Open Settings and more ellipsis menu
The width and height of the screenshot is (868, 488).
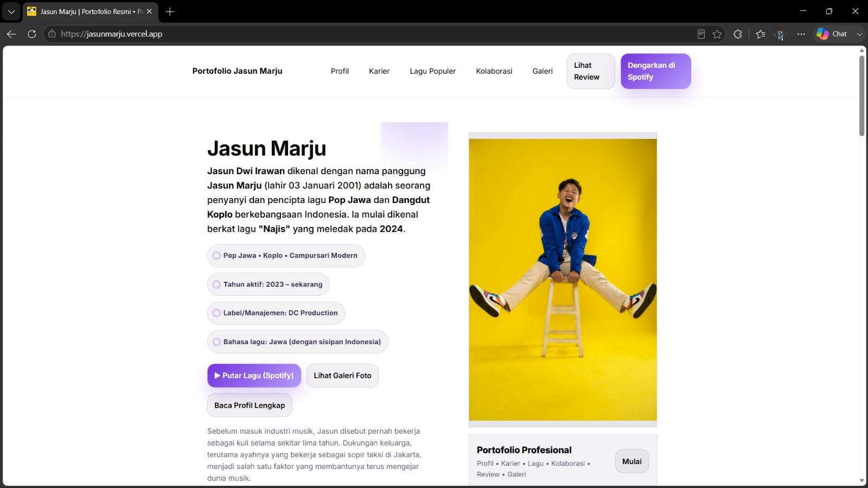coord(801,34)
